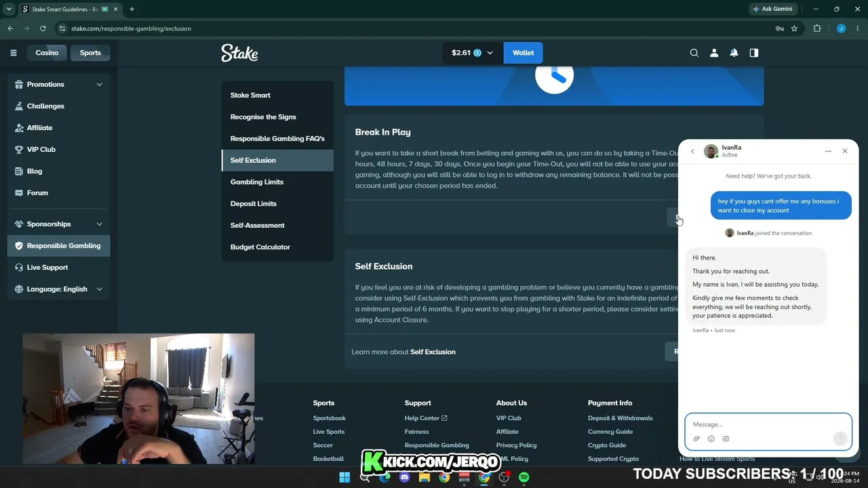Screen dimensions: 868x488
Task: Expand the Promotions menu
Action: [x=99, y=84]
